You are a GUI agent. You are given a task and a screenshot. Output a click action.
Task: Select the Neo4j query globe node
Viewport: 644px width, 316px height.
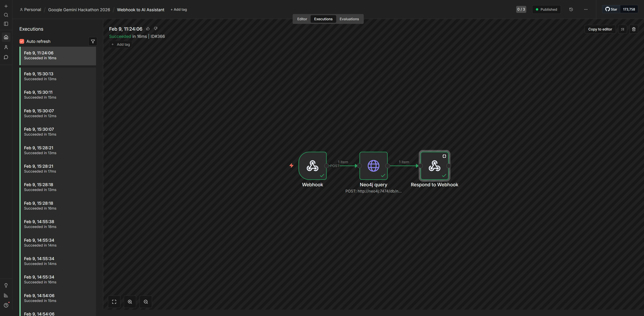tap(373, 166)
